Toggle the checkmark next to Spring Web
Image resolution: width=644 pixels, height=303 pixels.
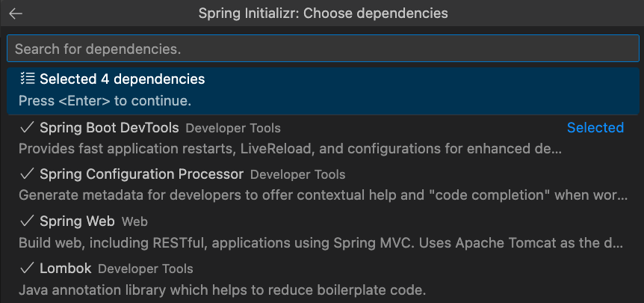(27, 221)
